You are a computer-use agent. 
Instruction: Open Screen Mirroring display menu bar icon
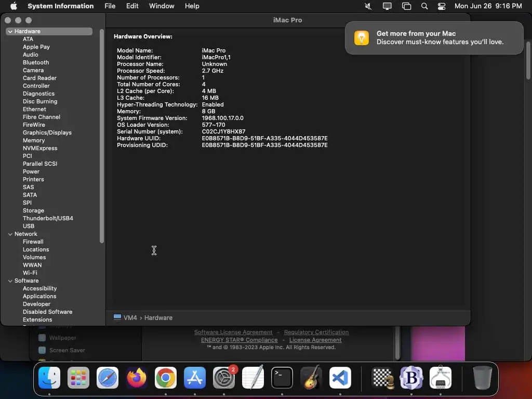[387, 6]
